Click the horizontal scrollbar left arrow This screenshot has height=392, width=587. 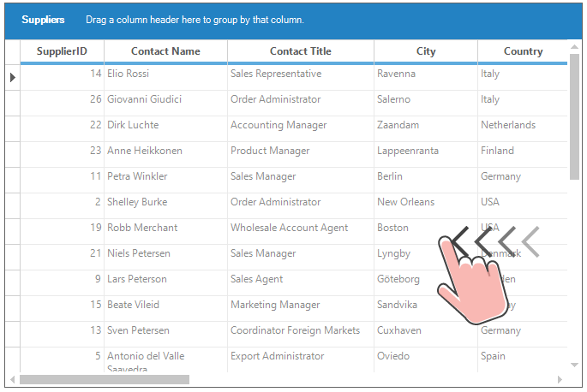[x=12, y=380]
